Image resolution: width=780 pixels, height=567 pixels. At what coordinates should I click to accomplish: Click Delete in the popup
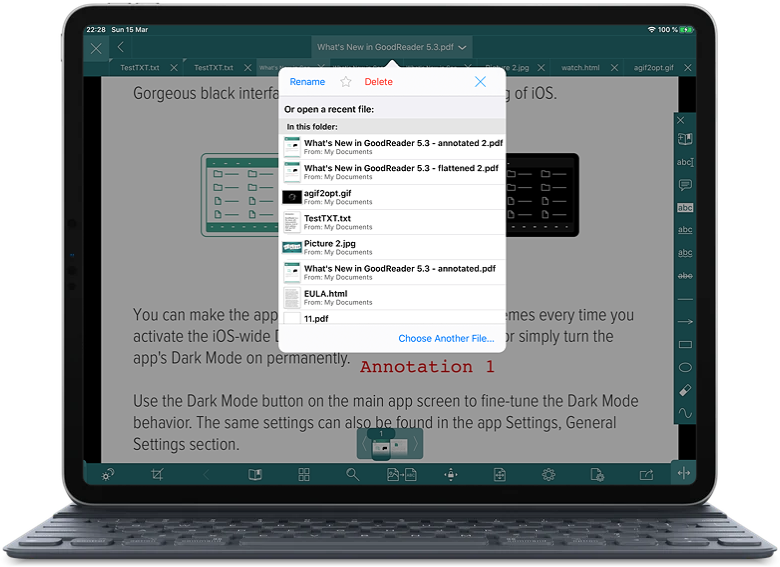[x=379, y=82]
